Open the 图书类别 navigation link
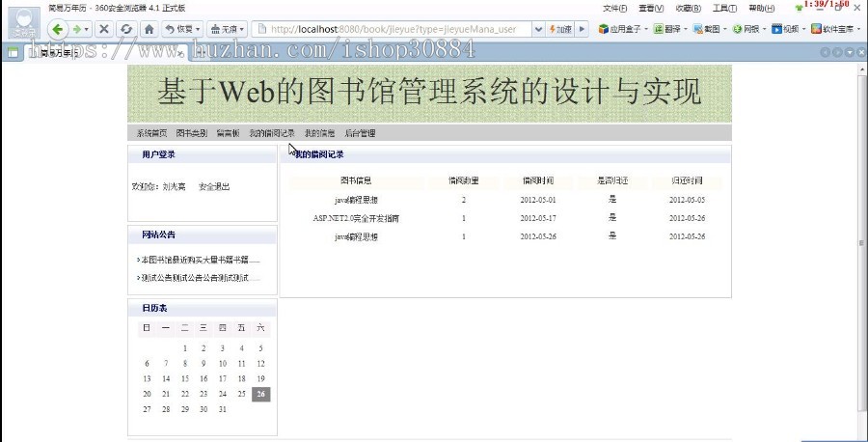Image resolution: width=868 pixels, height=442 pixels. click(x=192, y=133)
